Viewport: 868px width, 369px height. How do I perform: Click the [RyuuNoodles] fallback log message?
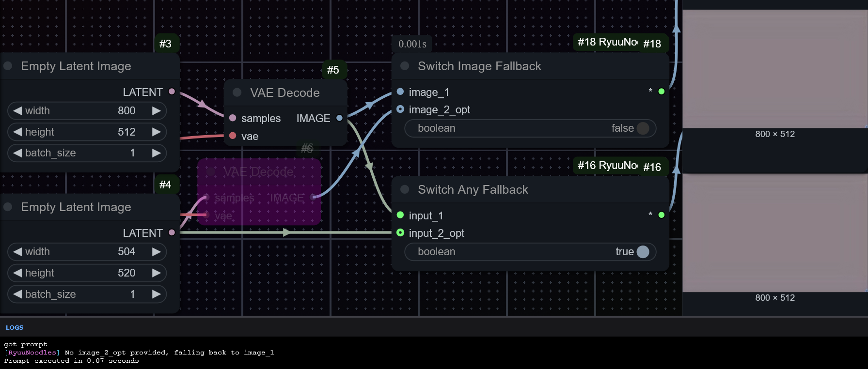[x=139, y=353]
